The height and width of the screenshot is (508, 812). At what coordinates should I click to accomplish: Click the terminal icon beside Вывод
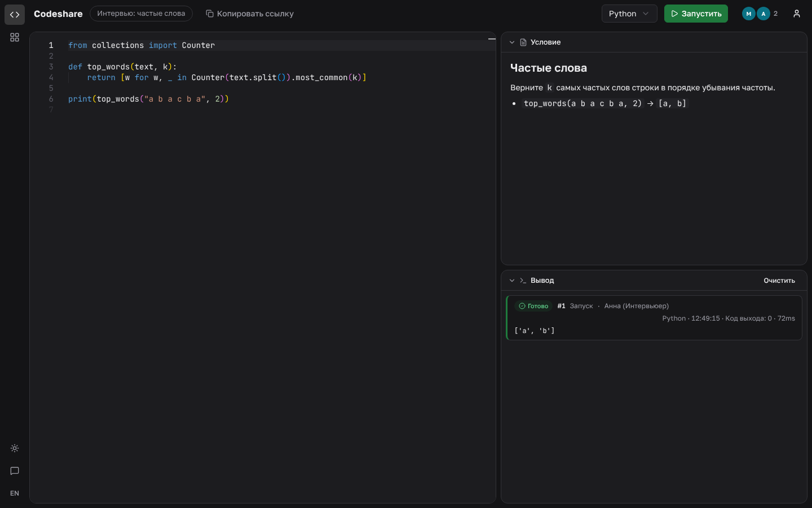pyautogui.click(x=523, y=281)
